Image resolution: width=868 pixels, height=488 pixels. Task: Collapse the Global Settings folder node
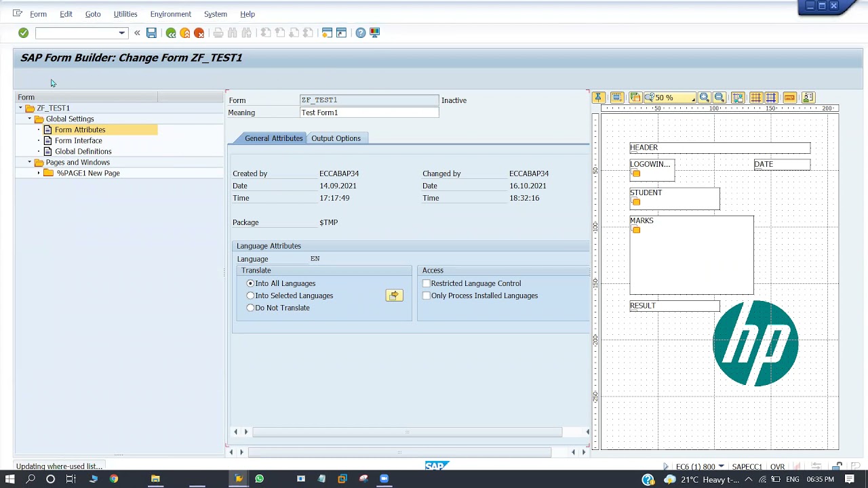point(30,119)
